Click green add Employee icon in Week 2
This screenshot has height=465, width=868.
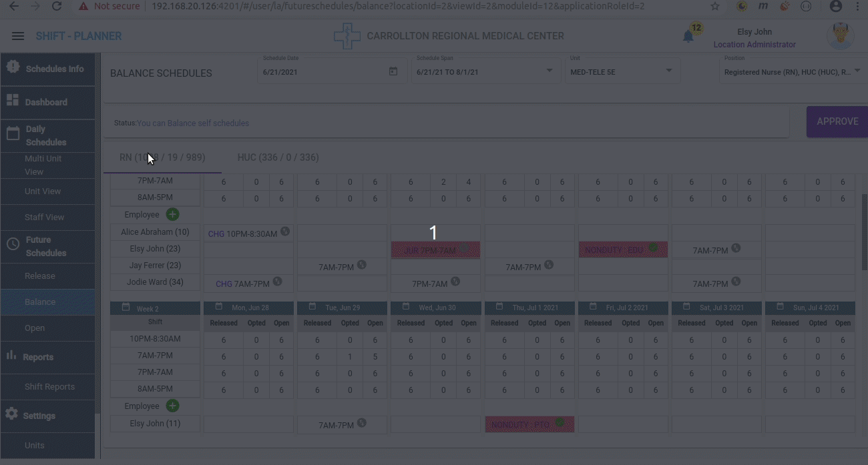(x=172, y=406)
